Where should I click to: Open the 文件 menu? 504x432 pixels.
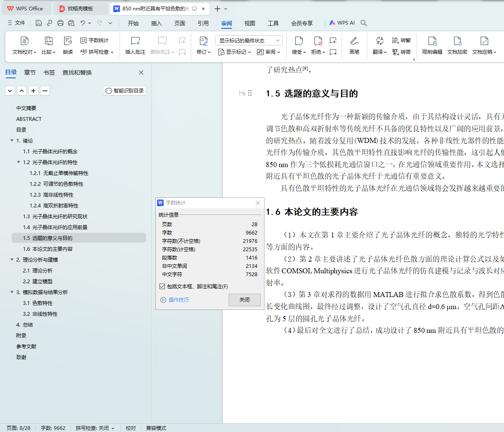(16, 23)
